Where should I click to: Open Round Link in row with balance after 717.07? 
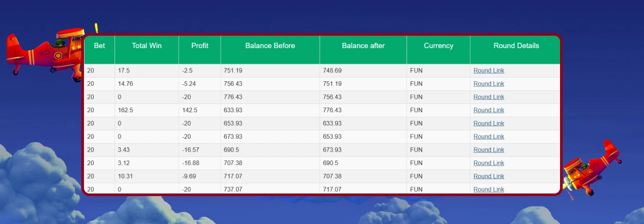pyautogui.click(x=489, y=189)
